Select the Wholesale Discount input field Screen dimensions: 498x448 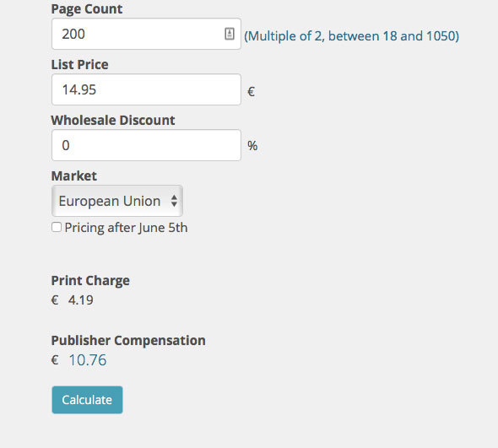[146, 145]
